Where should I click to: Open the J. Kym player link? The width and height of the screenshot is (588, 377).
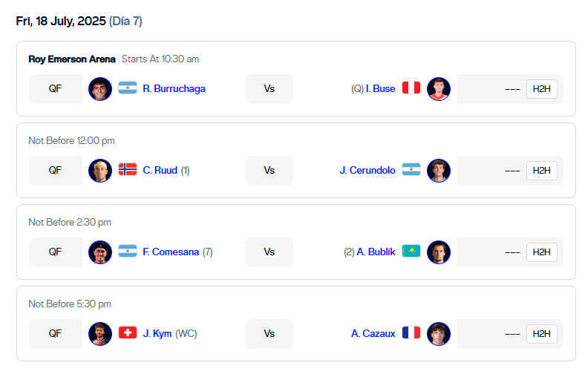(x=157, y=334)
